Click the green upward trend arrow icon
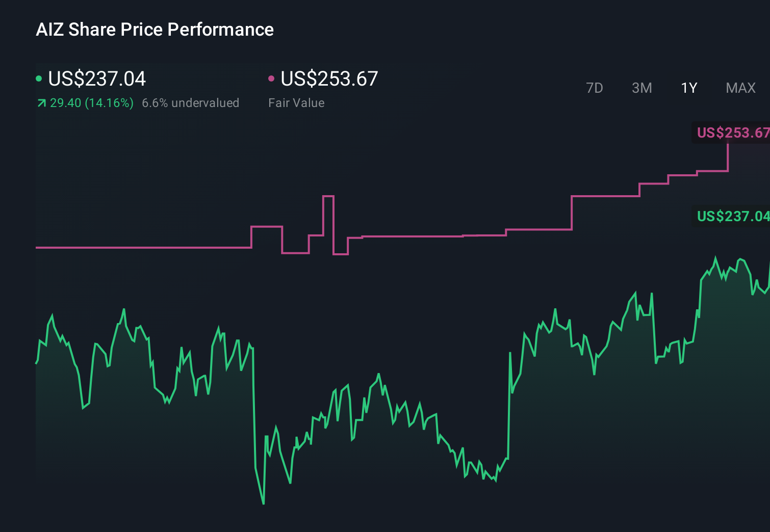The image size is (770, 532). tap(41, 102)
